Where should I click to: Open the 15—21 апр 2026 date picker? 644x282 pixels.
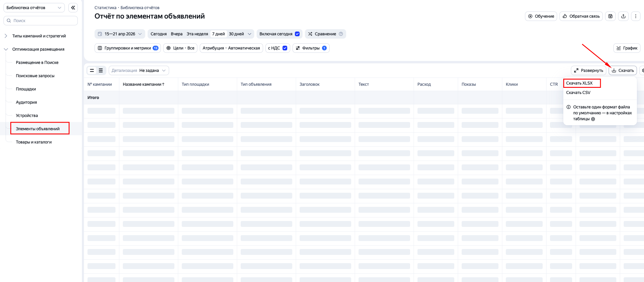pyautogui.click(x=120, y=34)
